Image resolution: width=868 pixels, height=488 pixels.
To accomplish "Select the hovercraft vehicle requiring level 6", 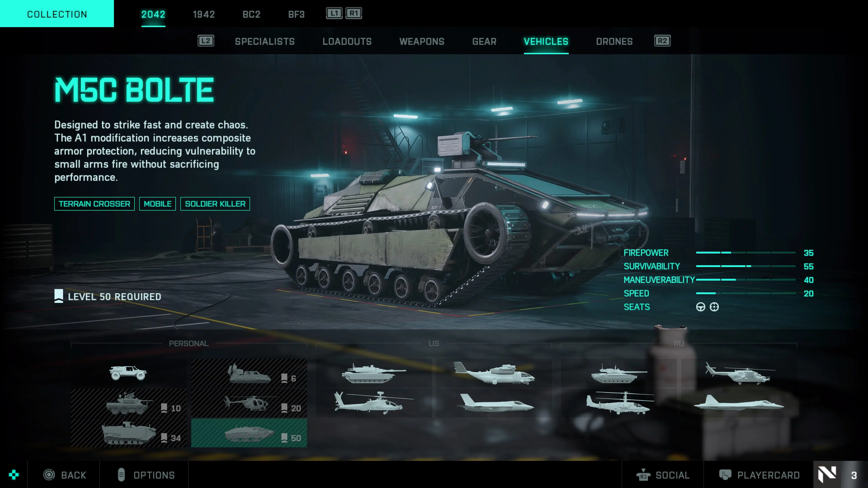I will (249, 373).
